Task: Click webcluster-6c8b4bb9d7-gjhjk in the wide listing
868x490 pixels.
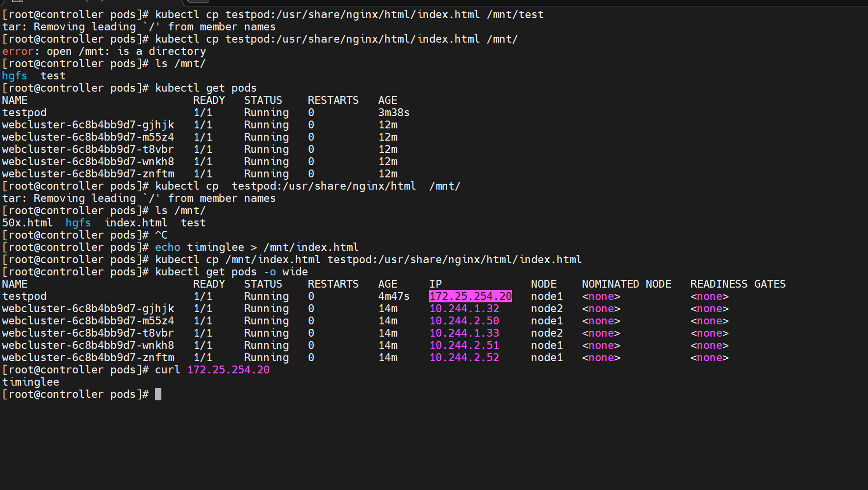Action: [x=88, y=309]
